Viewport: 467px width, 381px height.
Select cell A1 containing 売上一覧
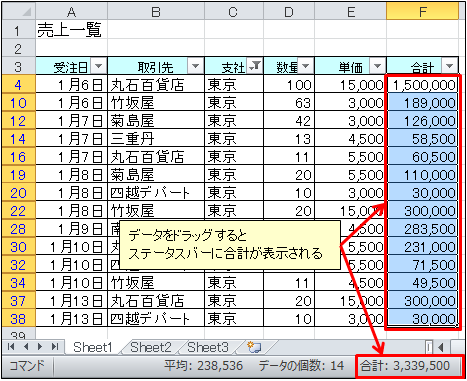click(x=71, y=30)
